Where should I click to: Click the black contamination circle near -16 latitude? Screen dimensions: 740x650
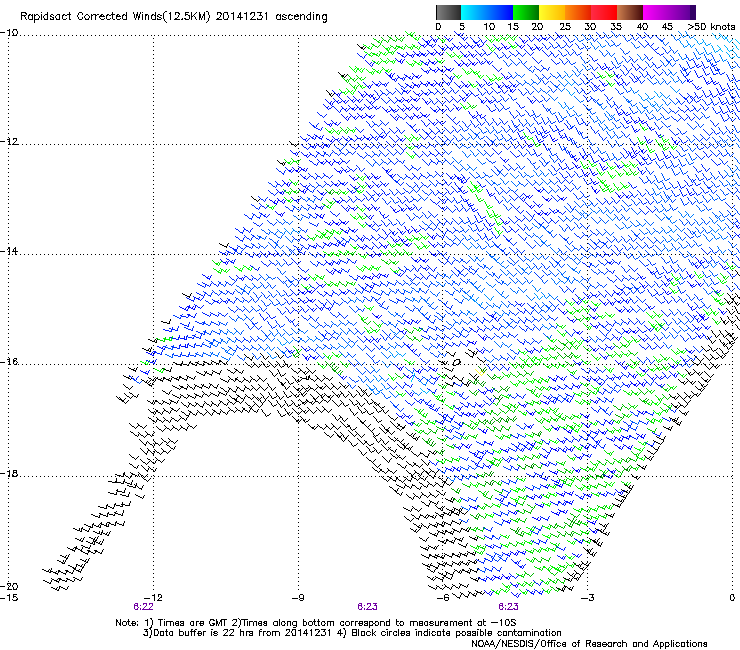(x=456, y=363)
